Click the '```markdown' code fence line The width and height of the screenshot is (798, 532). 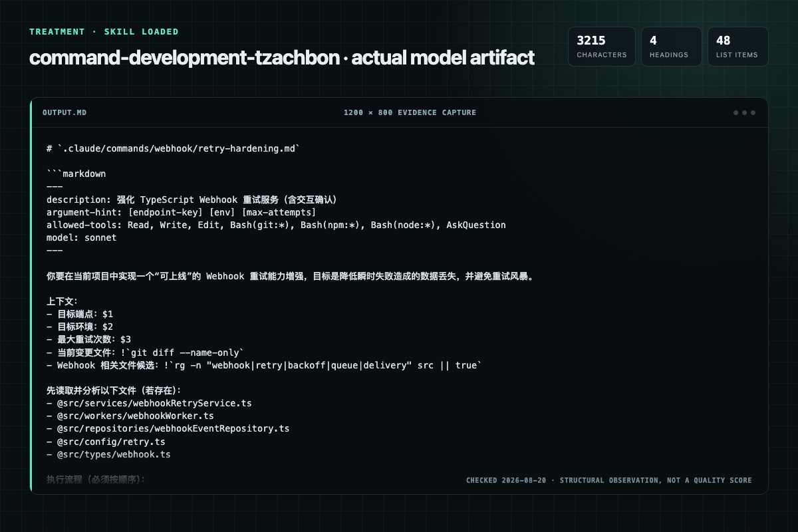point(76,174)
